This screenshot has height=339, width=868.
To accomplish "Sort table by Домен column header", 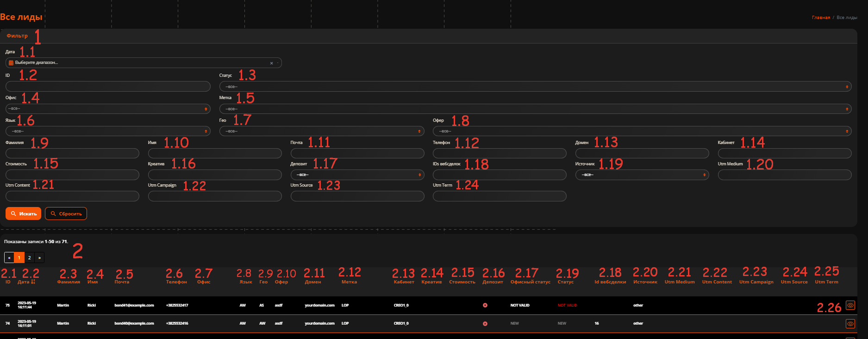I will [x=313, y=282].
